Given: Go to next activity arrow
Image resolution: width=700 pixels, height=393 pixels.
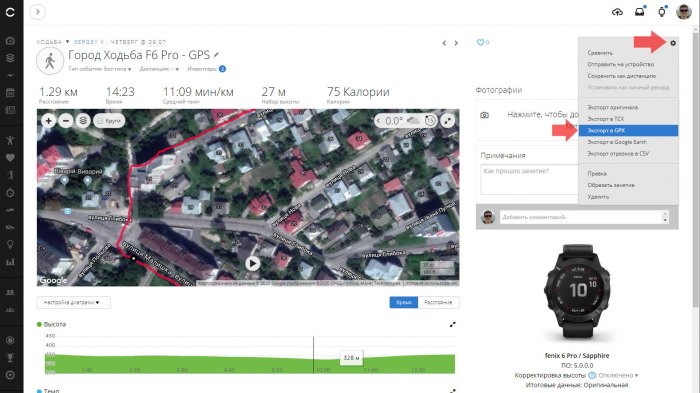Looking at the screenshot, I should pos(456,43).
